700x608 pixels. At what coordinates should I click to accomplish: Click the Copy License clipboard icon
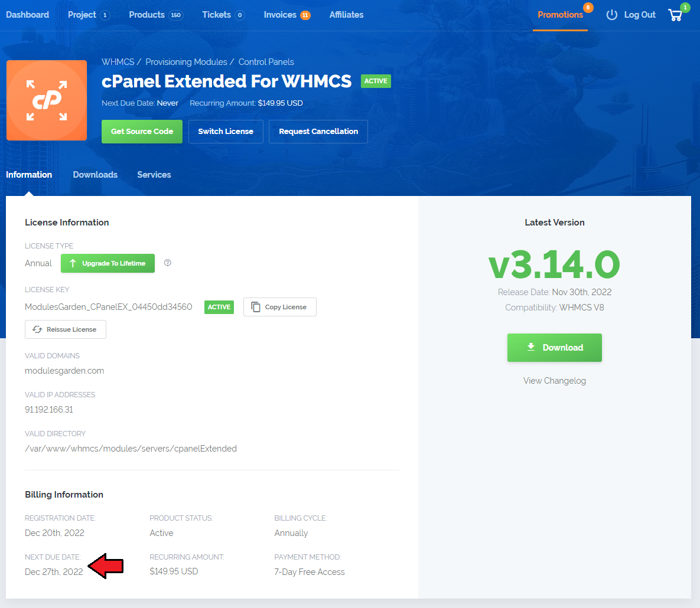(255, 307)
